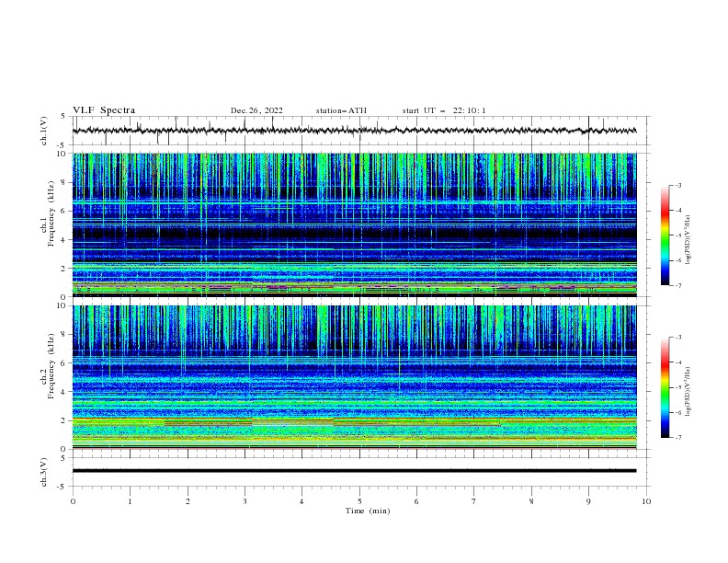Viewport: 728px width, 563px height.
Task: Click the "ch.1(V)" waveform axis label
Action: [44, 131]
